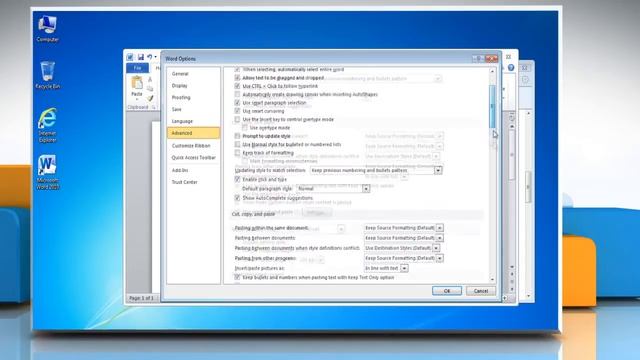Image resolution: width=640 pixels, height=360 pixels.
Task: Click the Word Help question mark icon
Action: pyautogui.click(x=511, y=68)
